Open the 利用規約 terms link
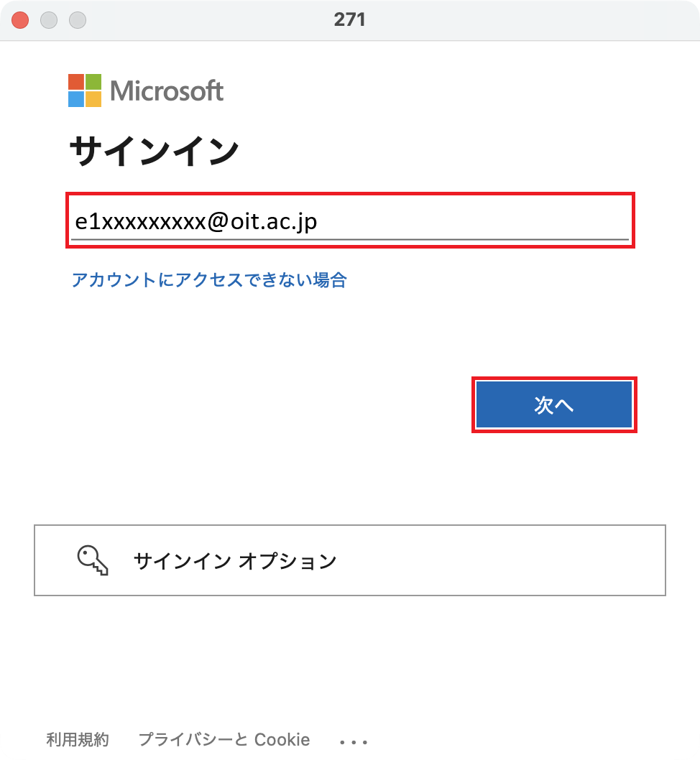Image resolution: width=700 pixels, height=760 pixels. point(78,739)
